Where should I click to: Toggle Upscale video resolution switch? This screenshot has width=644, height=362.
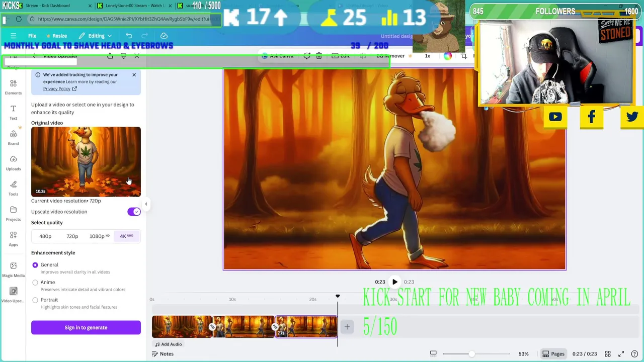point(134,212)
